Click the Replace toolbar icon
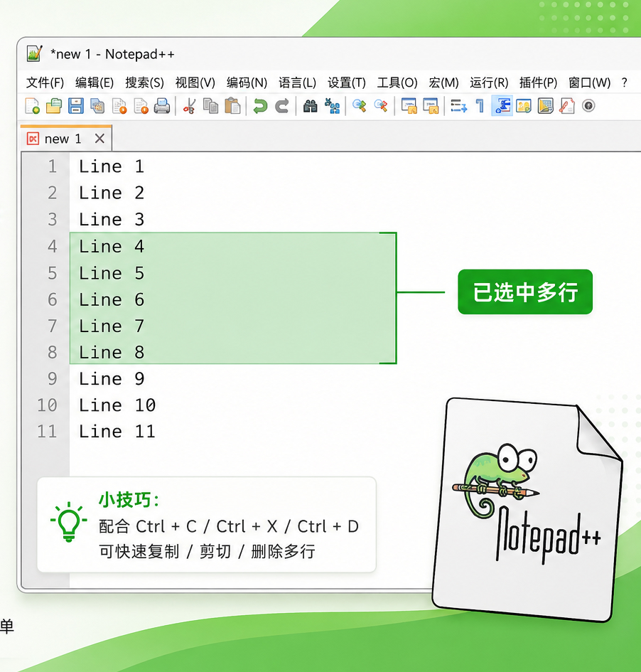 point(333,106)
